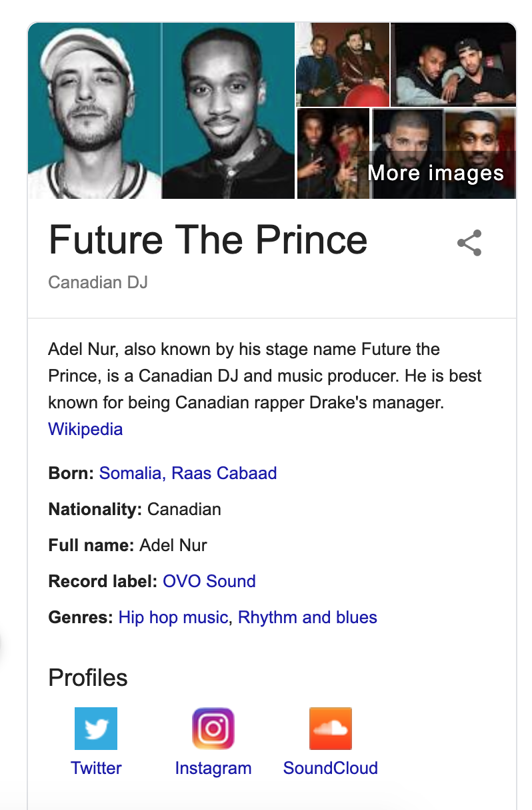This screenshot has width=532, height=810.
Task: Select the Hip hop music genre link
Action: [x=173, y=617]
